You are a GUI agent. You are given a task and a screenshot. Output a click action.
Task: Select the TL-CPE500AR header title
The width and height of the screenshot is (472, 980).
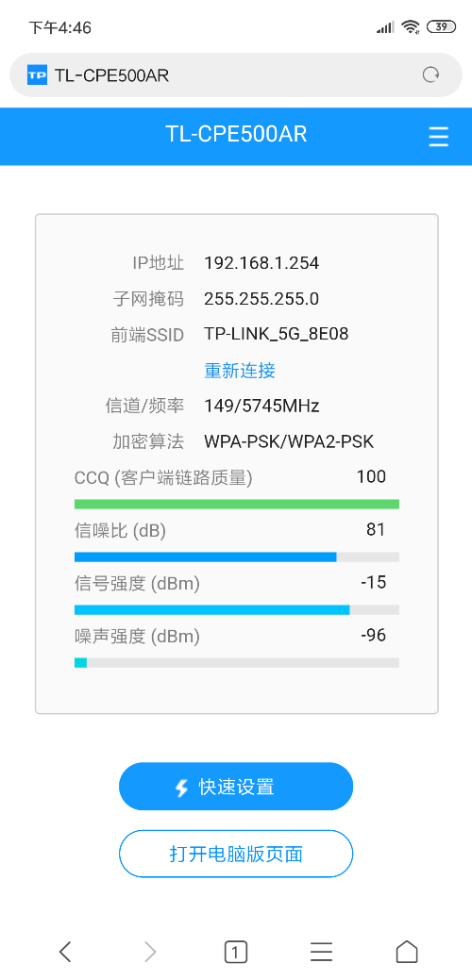236,134
